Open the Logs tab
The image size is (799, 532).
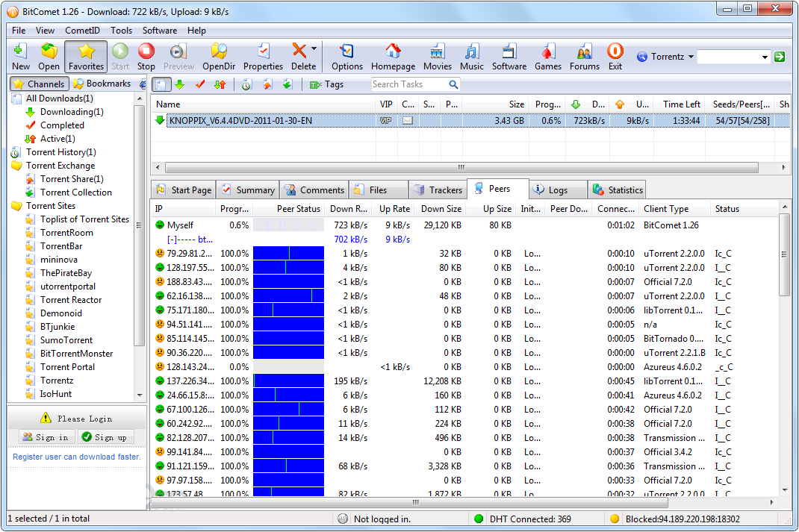point(558,190)
